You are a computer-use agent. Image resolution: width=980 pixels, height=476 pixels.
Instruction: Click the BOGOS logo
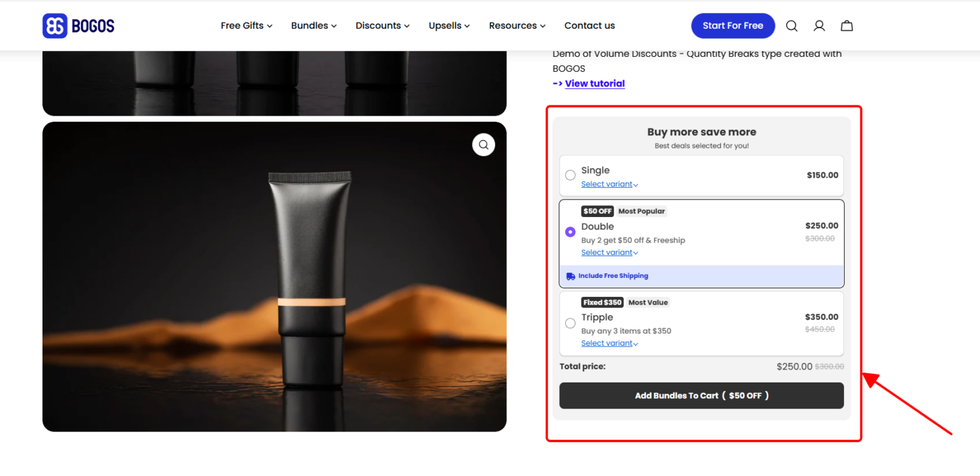click(x=78, y=25)
